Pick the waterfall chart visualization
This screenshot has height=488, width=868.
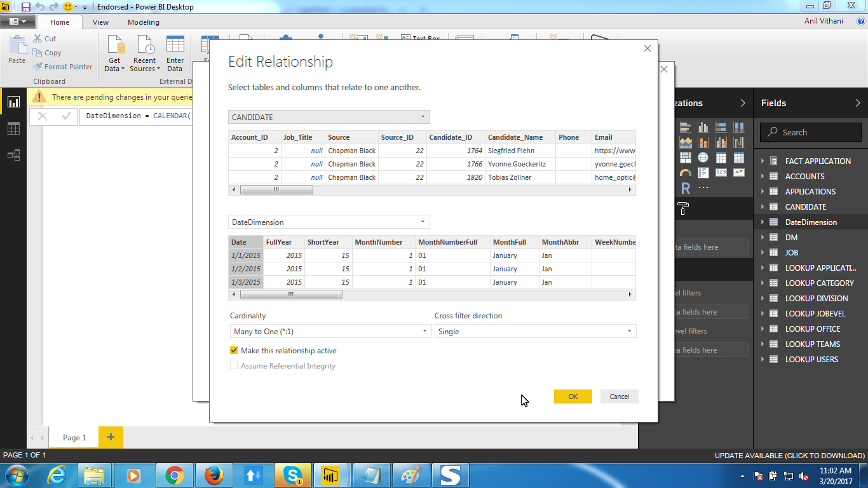pyautogui.click(x=738, y=142)
